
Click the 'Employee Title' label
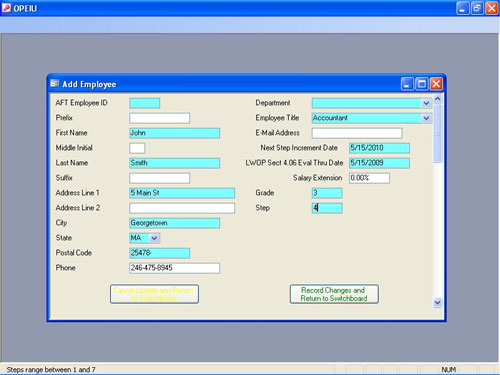pos(277,118)
